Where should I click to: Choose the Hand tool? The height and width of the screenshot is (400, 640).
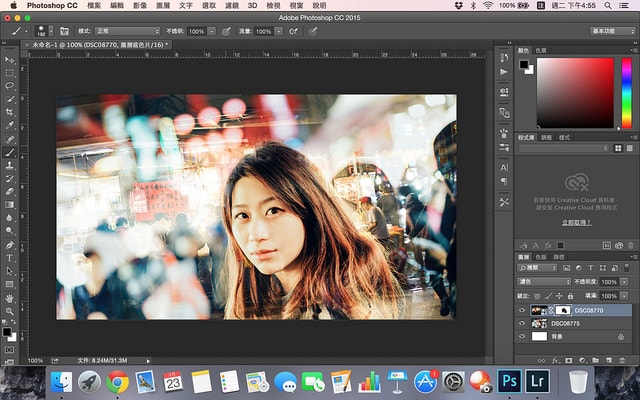[x=10, y=297]
